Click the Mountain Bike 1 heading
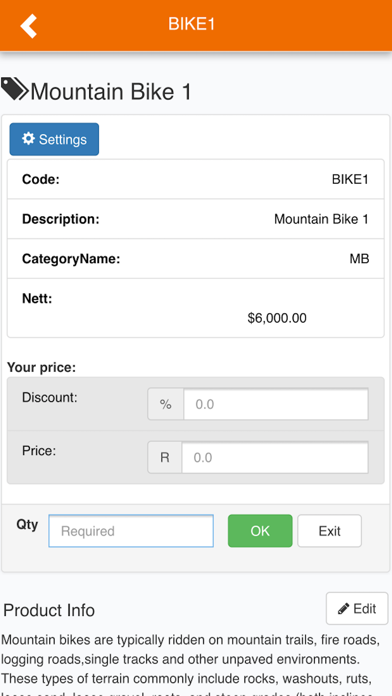The image size is (392, 696). point(111,92)
